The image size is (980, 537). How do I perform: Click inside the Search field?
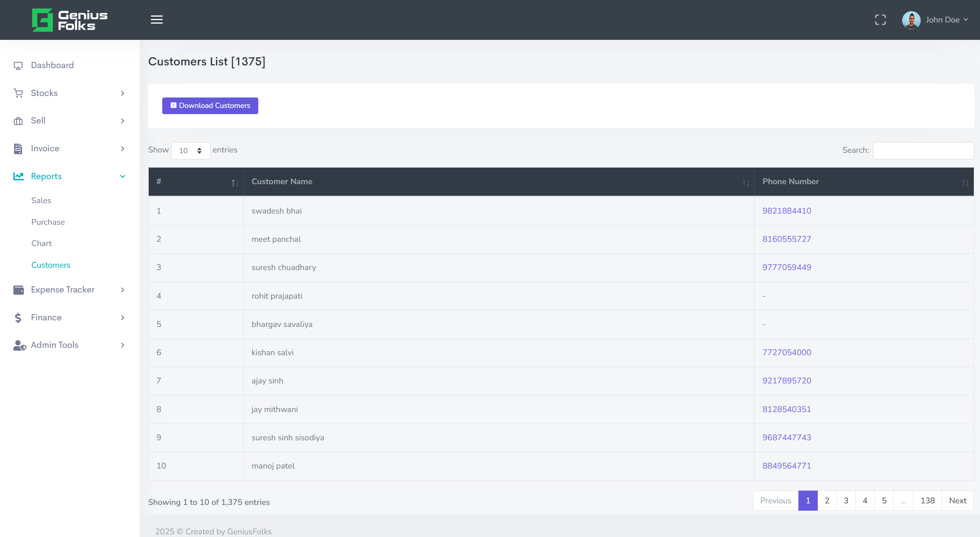(x=923, y=150)
